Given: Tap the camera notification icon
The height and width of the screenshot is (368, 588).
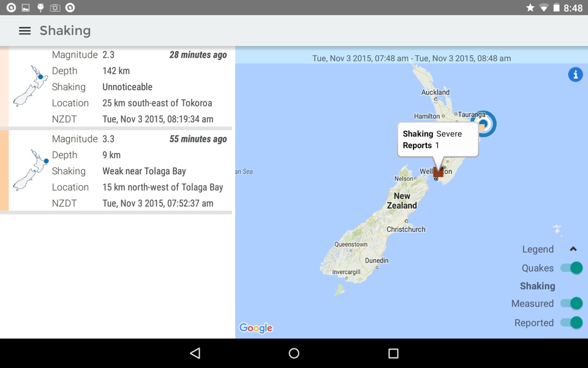Looking at the screenshot, I should click(55, 7).
